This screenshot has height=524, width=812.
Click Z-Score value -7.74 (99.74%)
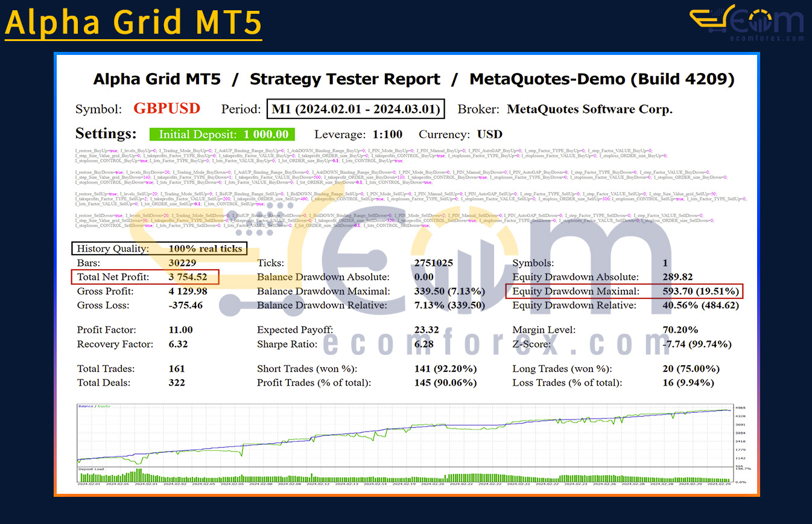(697, 344)
